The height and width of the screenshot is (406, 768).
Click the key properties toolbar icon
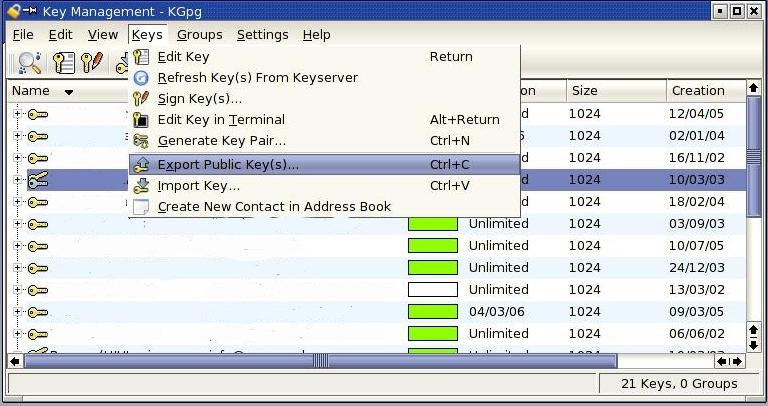click(64, 63)
